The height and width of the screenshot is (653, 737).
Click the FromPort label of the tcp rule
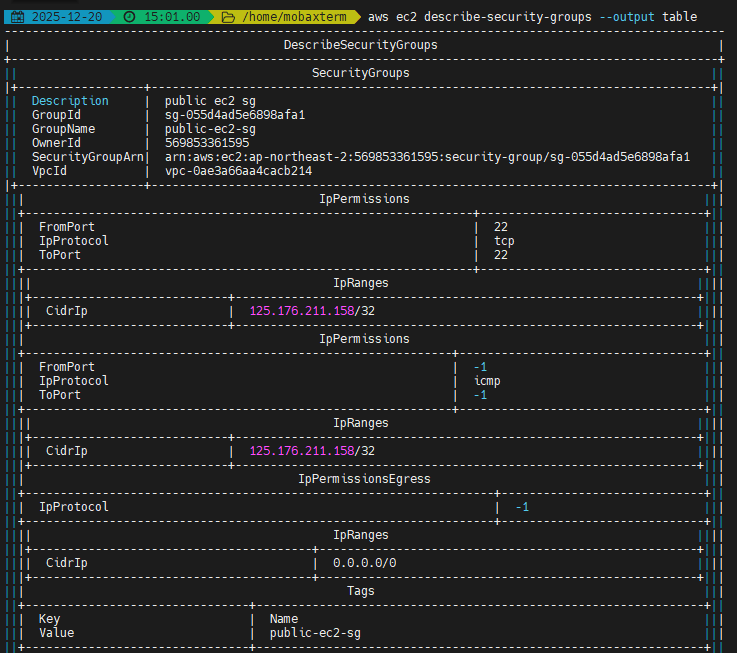click(67, 227)
